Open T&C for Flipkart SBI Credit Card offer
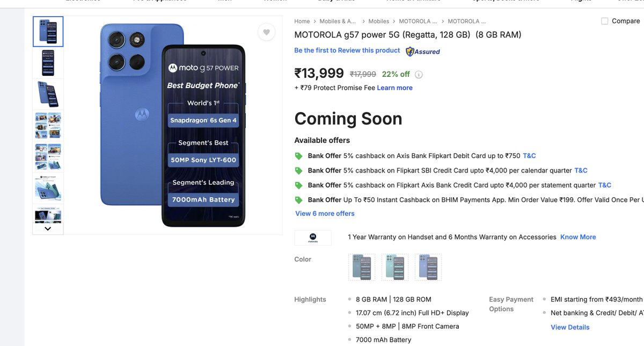This screenshot has width=644, height=346. (581, 170)
